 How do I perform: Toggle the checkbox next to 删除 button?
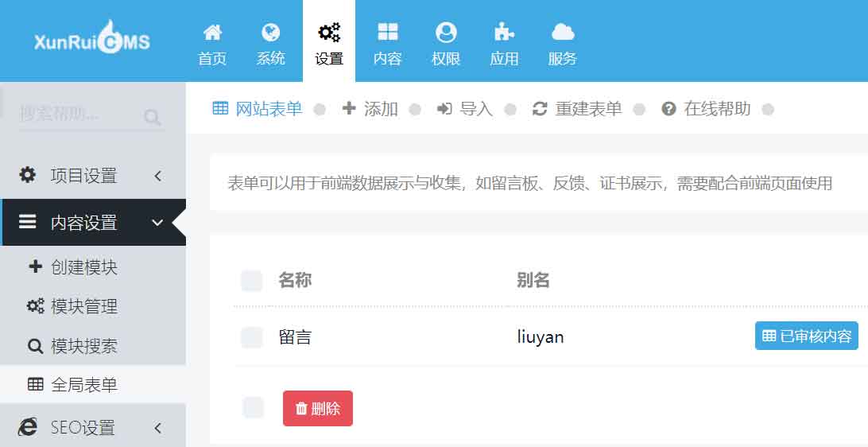(x=253, y=408)
